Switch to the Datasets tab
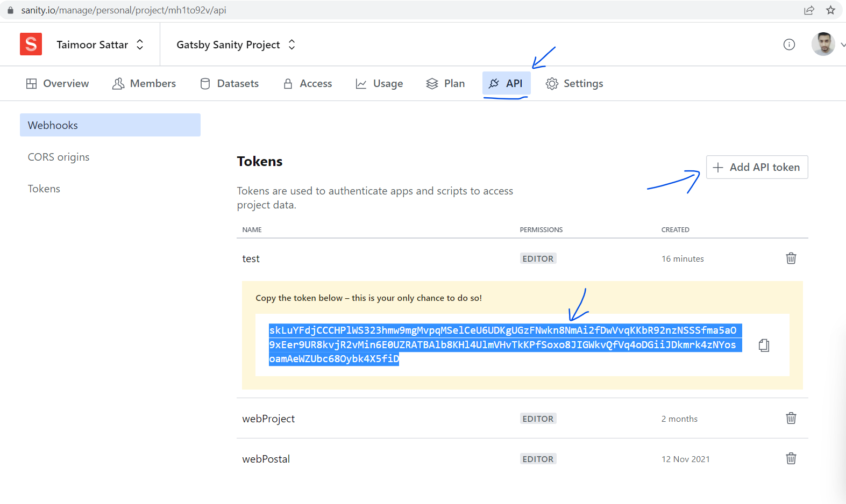Screen dimensions: 846x504 [x=230, y=83]
